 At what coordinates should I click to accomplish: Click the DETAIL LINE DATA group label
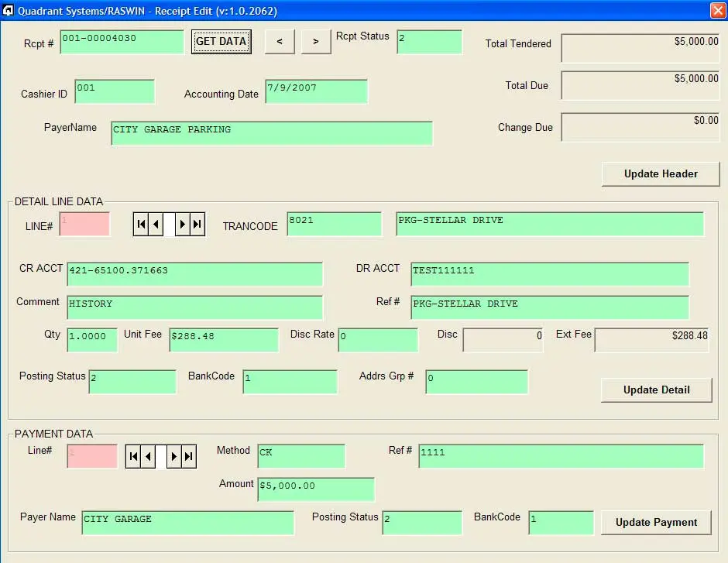pos(59,202)
